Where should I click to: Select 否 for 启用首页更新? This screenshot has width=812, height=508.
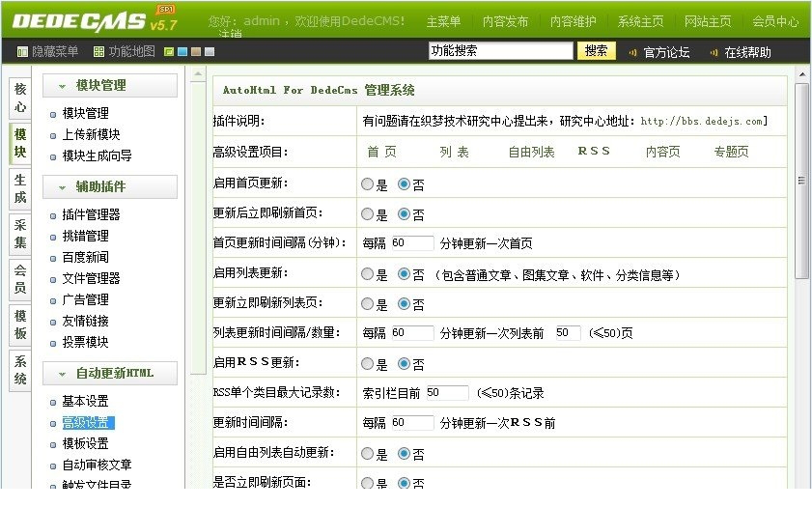404,184
